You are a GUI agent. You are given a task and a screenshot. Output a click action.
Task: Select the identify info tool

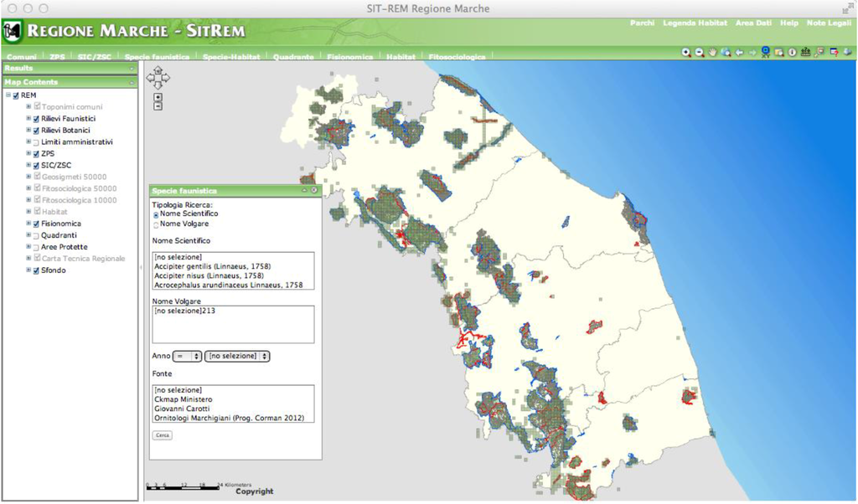[792, 52]
